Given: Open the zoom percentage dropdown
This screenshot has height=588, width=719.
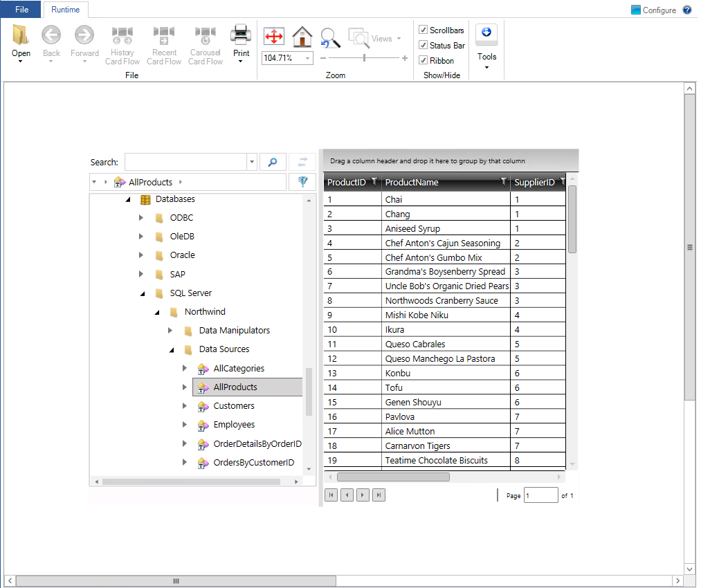Looking at the screenshot, I should click(x=308, y=58).
